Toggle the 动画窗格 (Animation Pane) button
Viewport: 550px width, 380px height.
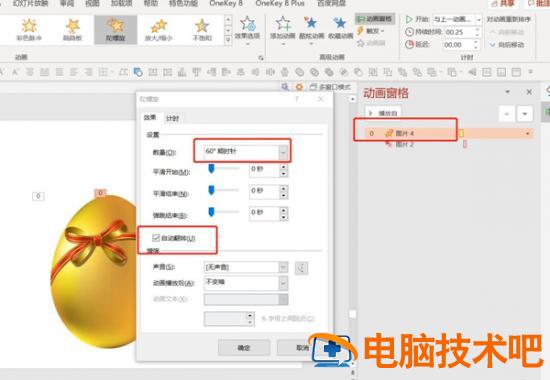pyautogui.click(x=375, y=19)
